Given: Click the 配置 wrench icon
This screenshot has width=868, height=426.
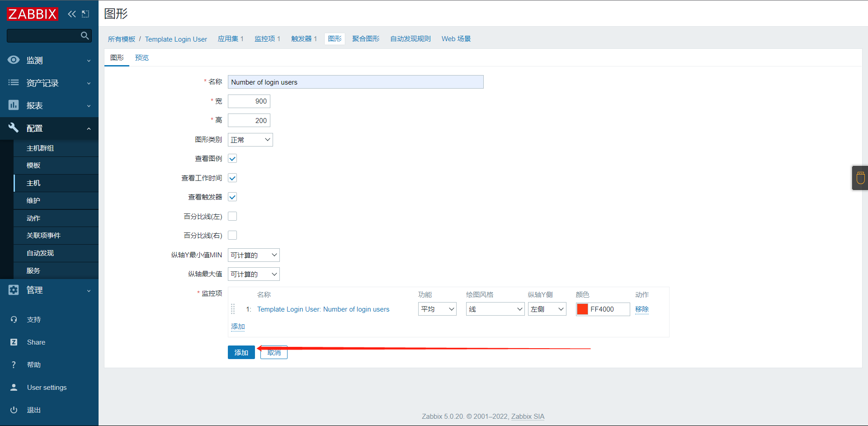Looking at the screenshot, I should click(14, 128).
